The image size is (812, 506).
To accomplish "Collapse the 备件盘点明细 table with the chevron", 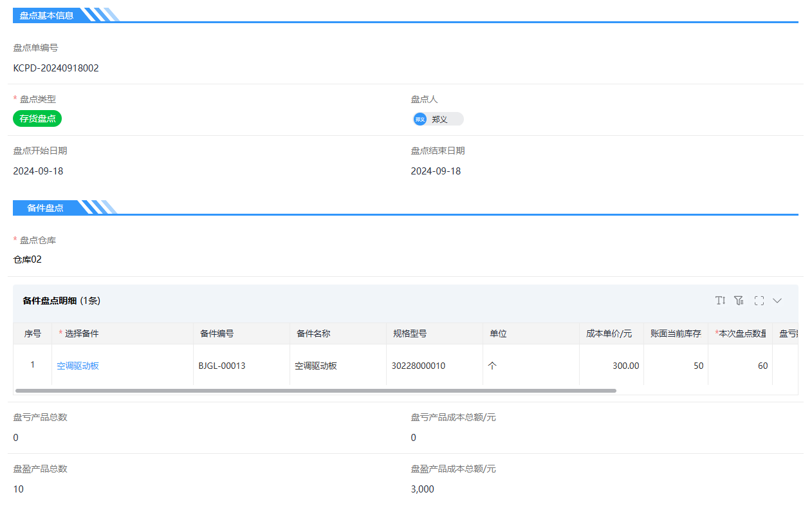I will point(777,301).
